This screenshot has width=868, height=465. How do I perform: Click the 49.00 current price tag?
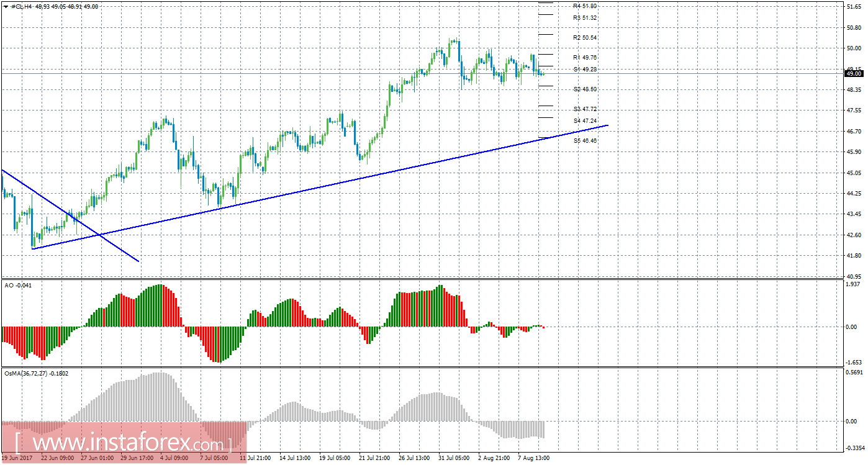(854, 73)
